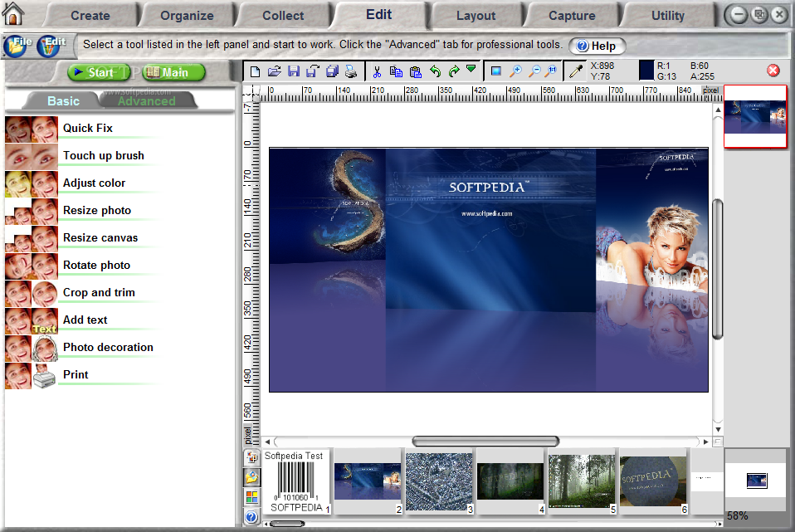Click the red close image button
Screen dimensions: 795x532
[x=773, y=71]
